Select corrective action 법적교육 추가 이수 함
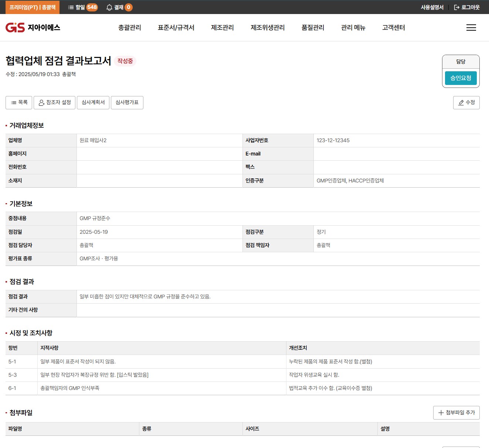The height and width of the screenshot is (448, 489). pos(330,388)
